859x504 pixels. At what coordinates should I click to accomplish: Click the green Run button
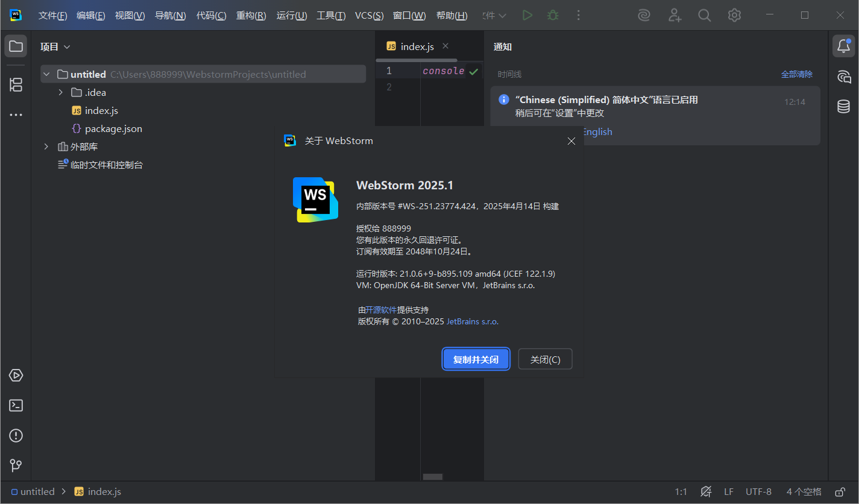[x=527, y=15]
